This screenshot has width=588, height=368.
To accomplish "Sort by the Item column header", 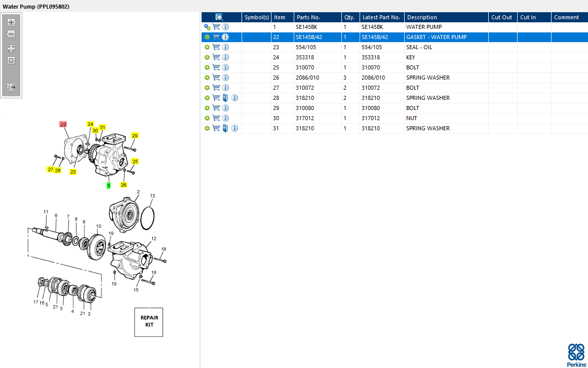I will (283, 17).
